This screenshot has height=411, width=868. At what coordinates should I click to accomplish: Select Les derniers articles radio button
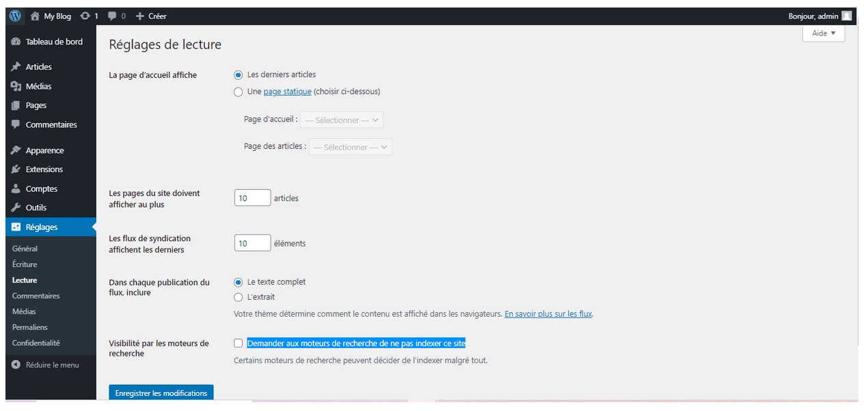[238, 74]
